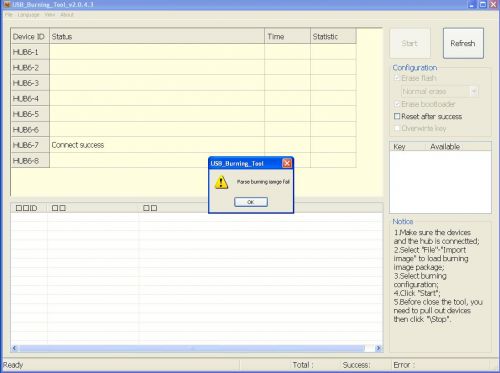500x373 pixels.
Task: Enable Reset after success checkbox
Action: tap(397, 116)
